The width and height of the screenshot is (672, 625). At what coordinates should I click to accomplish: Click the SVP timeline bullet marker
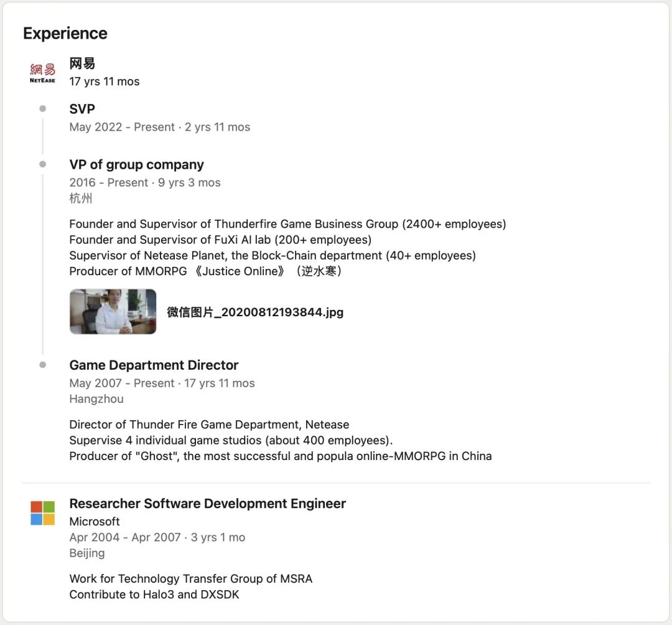click(42, 109)
